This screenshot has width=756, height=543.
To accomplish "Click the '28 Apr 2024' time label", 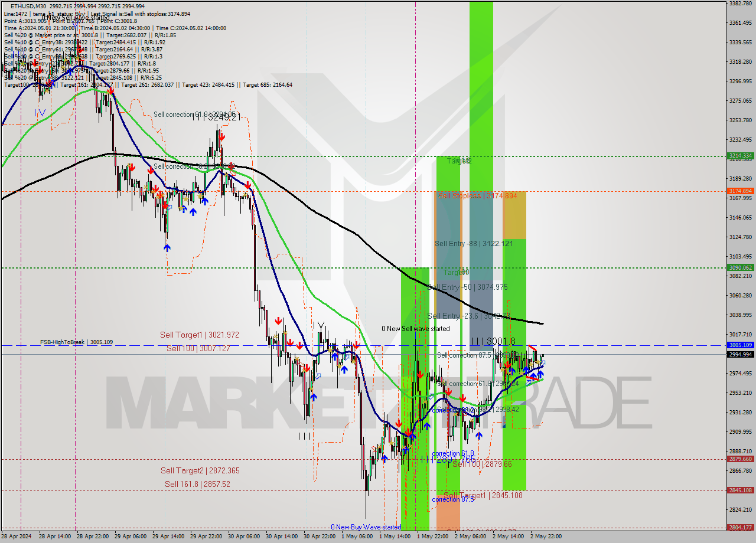I will pos(17,537).
